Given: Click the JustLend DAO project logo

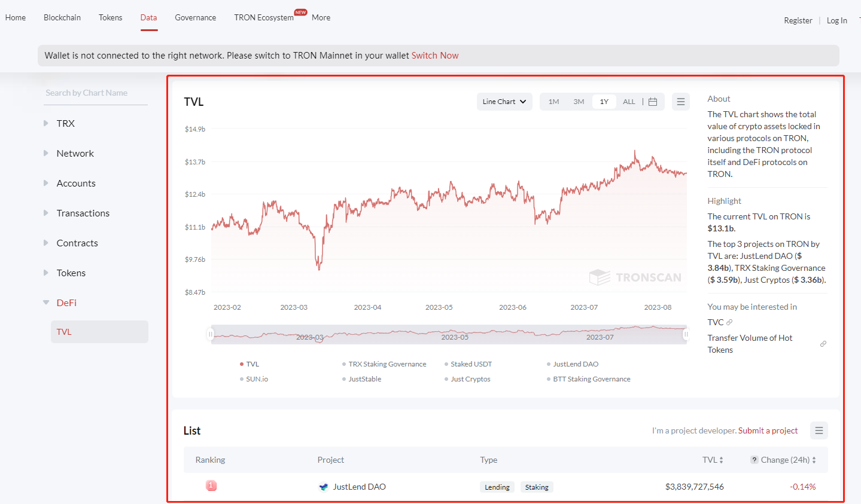Looking at the screenshot, I should click(x=324, y=487).
